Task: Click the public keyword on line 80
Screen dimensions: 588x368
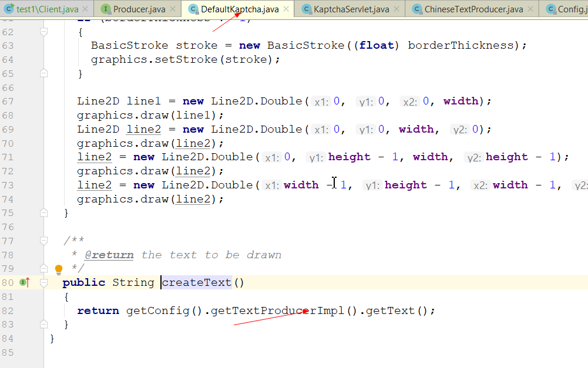Action: tap(83, 282)
